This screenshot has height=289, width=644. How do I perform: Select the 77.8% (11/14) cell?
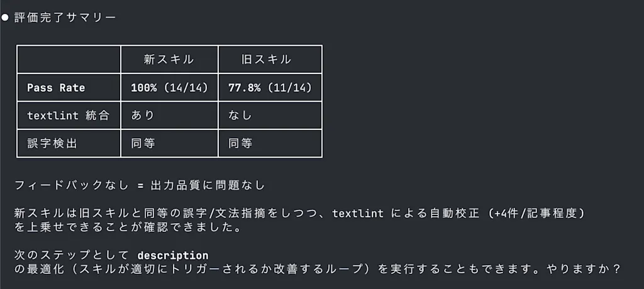tap(270, 88)
